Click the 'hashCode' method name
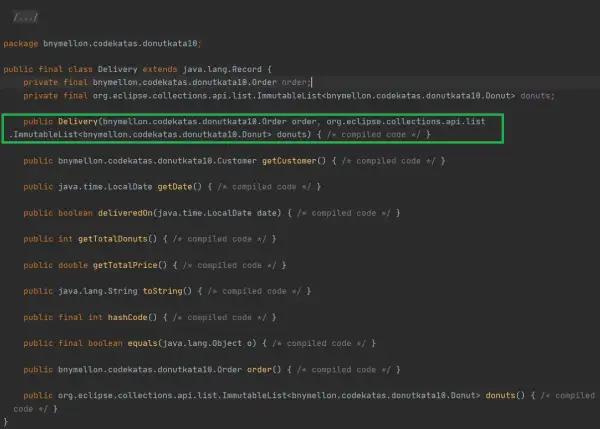Screen dimensions: 600x429 [x=127, y=317]
